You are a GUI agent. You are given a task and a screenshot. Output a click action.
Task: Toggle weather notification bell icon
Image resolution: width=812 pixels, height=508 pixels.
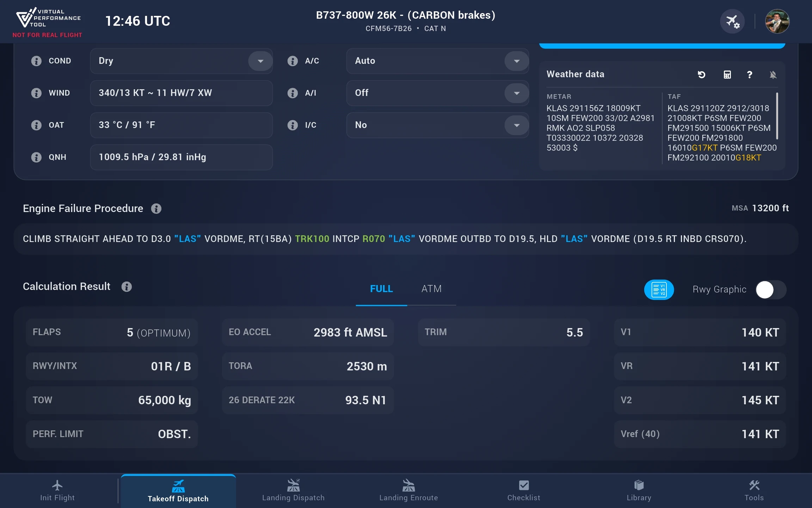click(773, 74)
